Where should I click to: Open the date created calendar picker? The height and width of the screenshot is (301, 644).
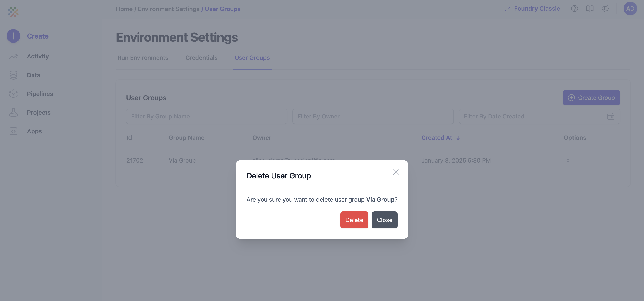click(x=611, y=116)
